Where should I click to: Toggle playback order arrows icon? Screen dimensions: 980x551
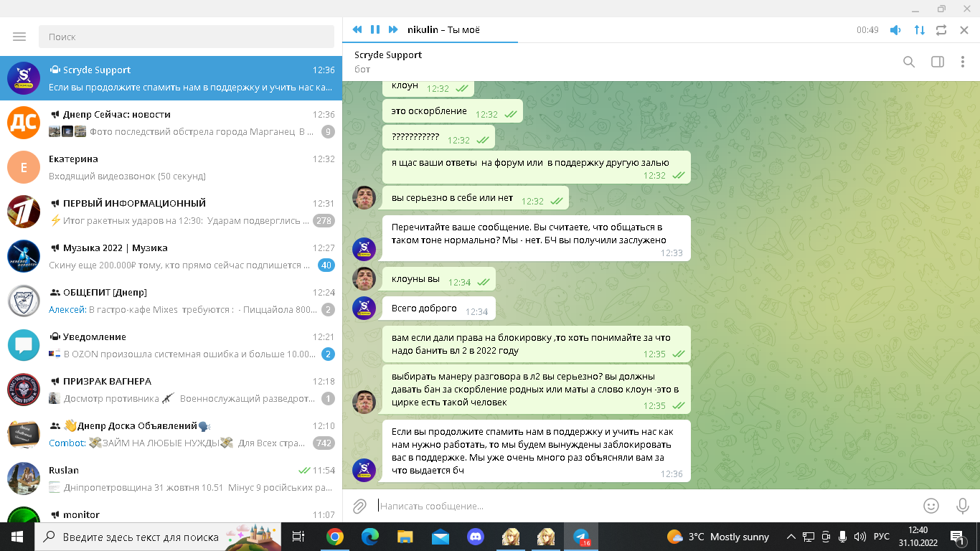click(x=919, y=30)
